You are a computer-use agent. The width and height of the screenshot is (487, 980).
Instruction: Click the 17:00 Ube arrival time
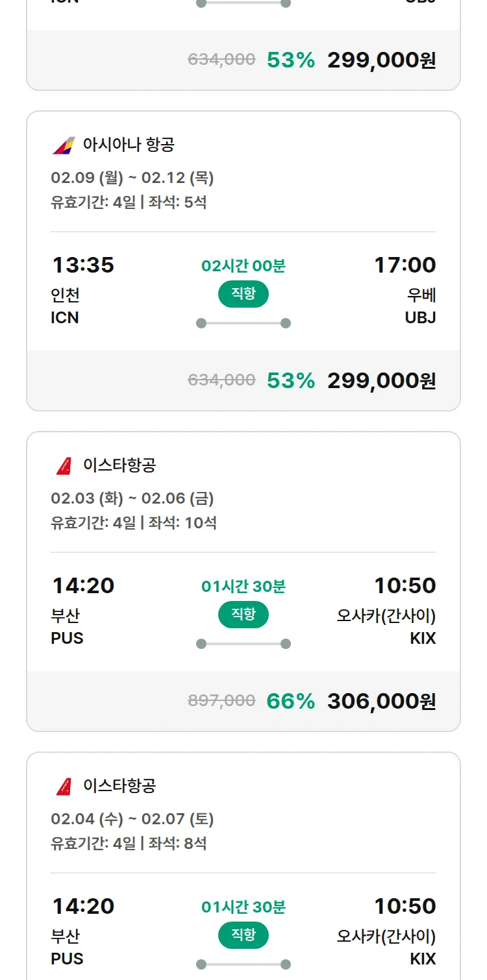(405, 265)
